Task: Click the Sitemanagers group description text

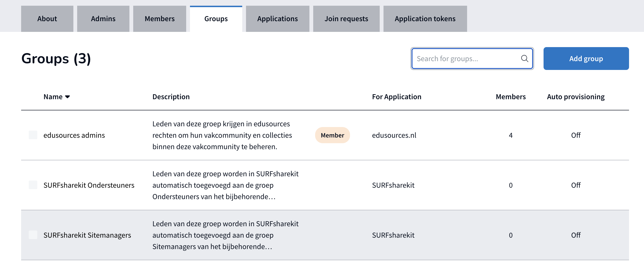Action: tap(226, 235)
